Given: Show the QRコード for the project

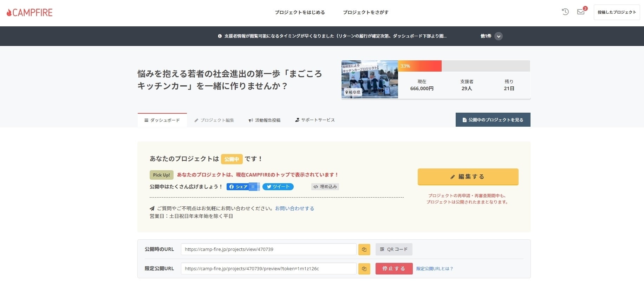Looking at the screenshot, I should (394, 250).
